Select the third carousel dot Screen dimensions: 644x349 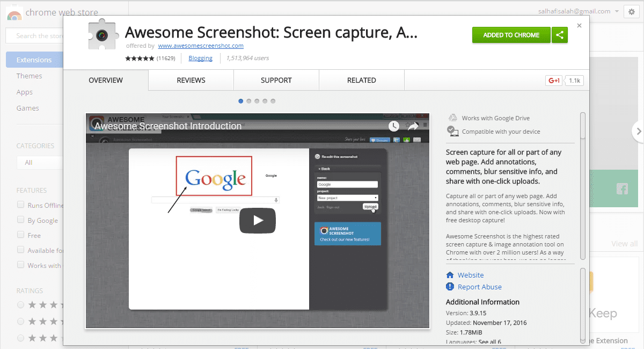pos(257,101)
